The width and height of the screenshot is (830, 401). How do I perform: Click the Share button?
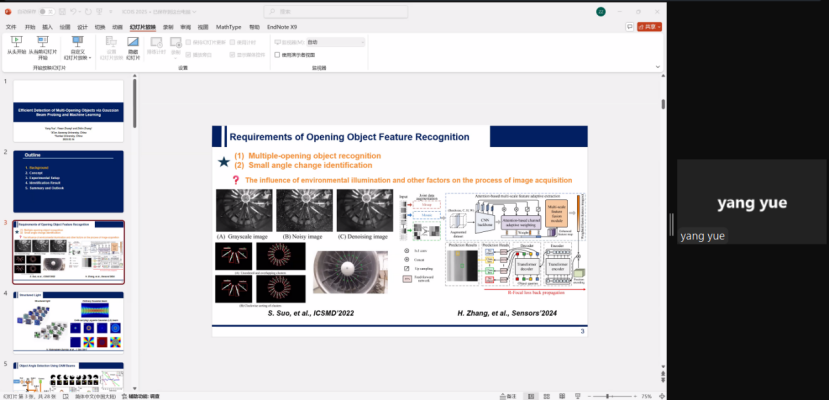647,26
